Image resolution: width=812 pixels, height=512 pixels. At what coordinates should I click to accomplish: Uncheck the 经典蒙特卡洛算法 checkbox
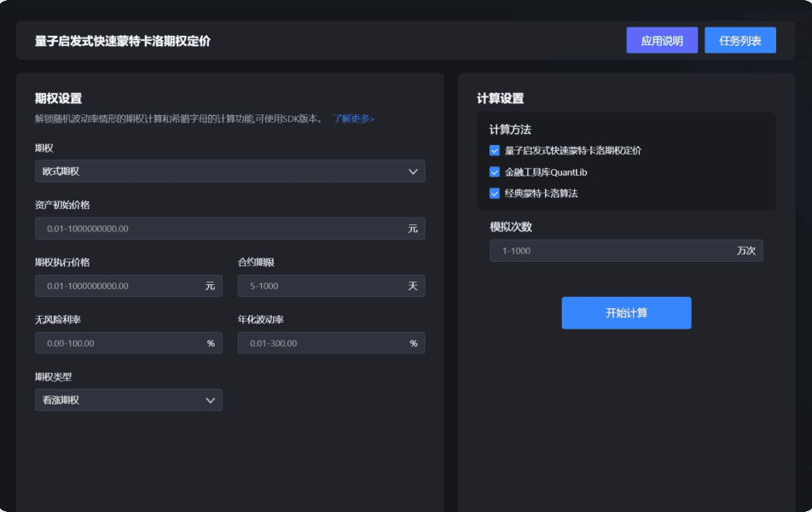[495, 194]
